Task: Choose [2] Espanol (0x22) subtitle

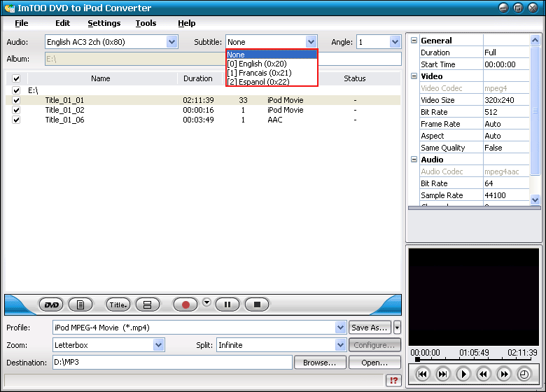Action: point(272,81)
